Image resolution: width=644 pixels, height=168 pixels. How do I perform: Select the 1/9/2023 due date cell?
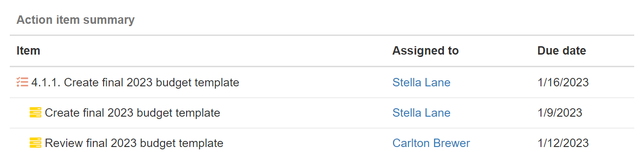[x=560, y=112]
